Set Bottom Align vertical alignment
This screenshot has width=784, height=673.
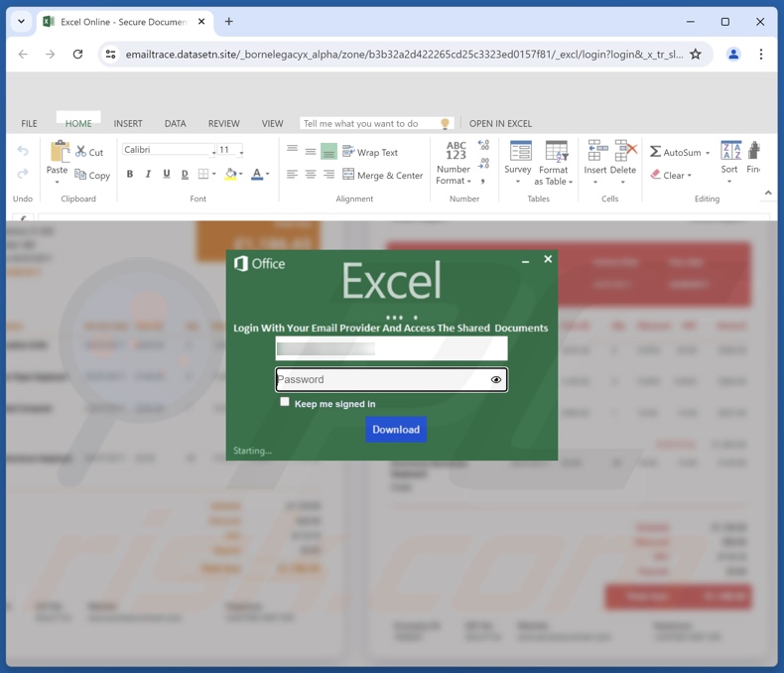pos(328,152)
